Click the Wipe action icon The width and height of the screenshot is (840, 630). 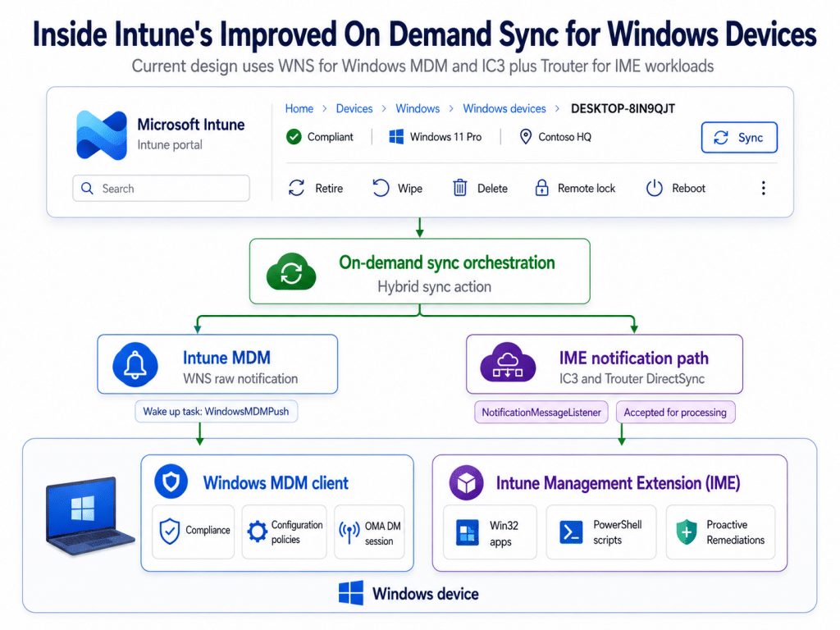coord(381,188)
